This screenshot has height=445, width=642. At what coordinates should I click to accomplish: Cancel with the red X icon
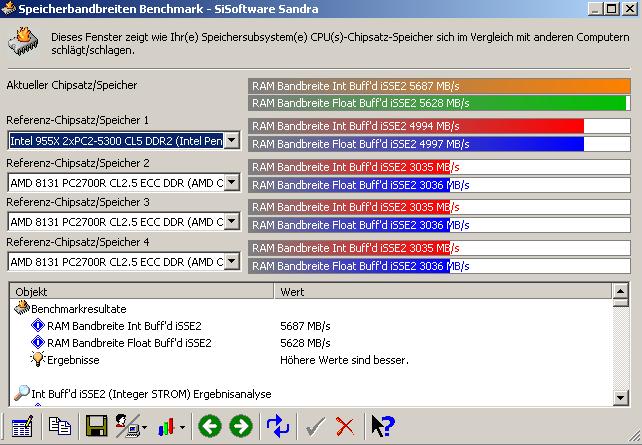point(345,427)
